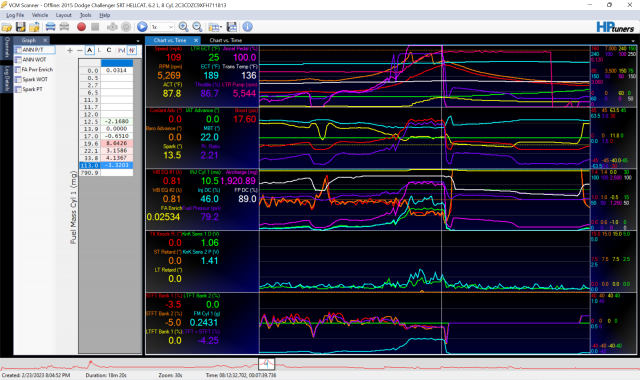Save layout with the grid disk icon
The width and height of the screenshot is (640, 380).
(x=232, y=27)
